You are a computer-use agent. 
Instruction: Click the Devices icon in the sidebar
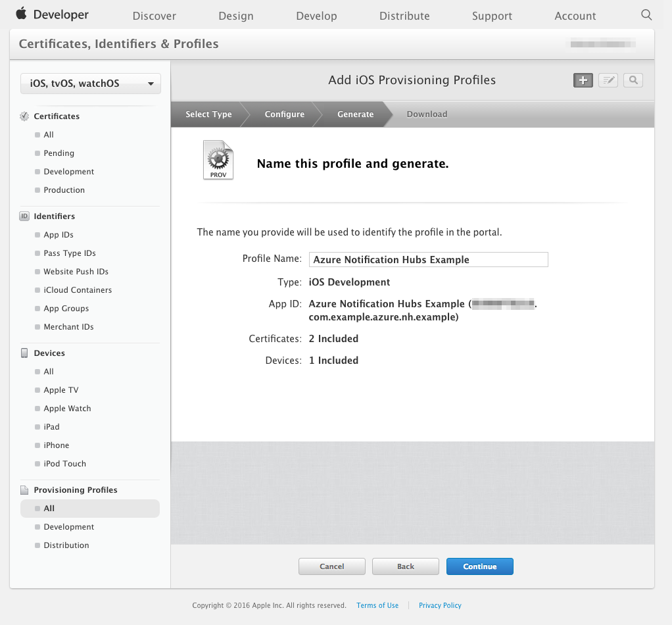pos(24,353)
